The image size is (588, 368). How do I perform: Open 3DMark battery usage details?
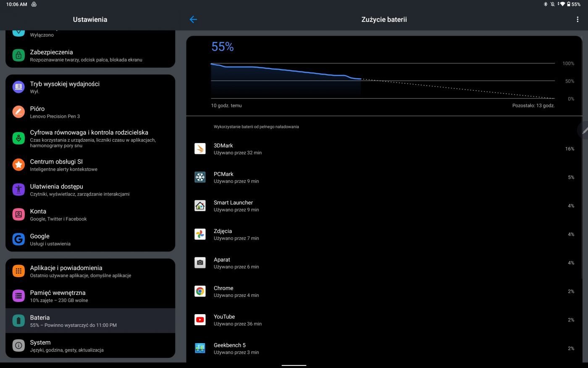pyautogui.click(x=384, y=148)
